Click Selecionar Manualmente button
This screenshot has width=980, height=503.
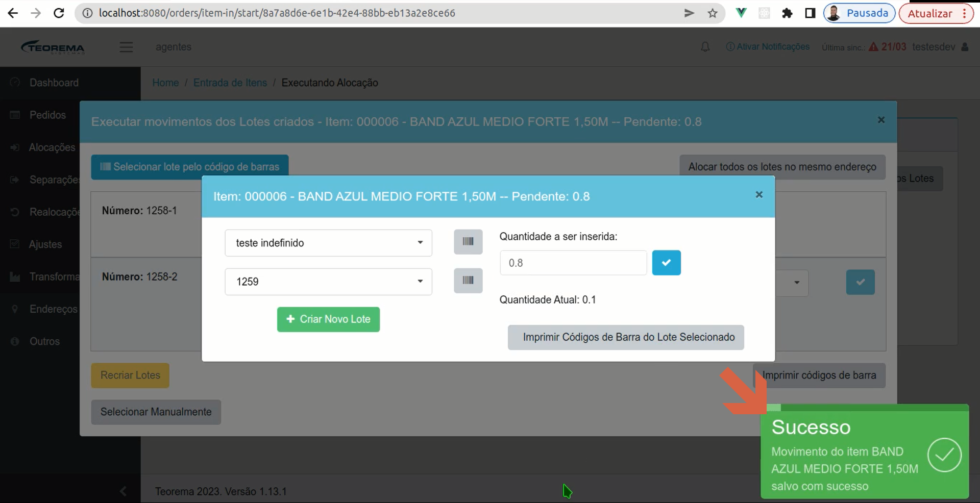156,412
